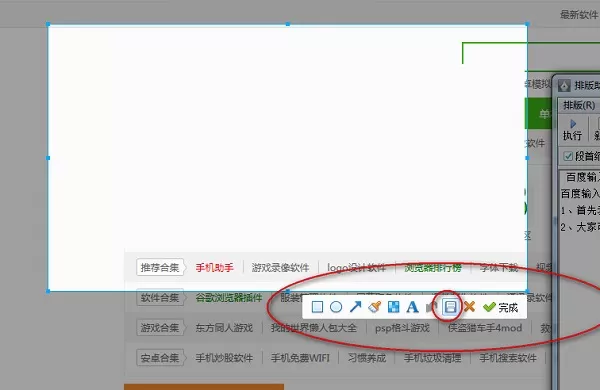The image size is (600, 390).
Task: Open the logo设计软件 link
Action: (x=357, y=268)
